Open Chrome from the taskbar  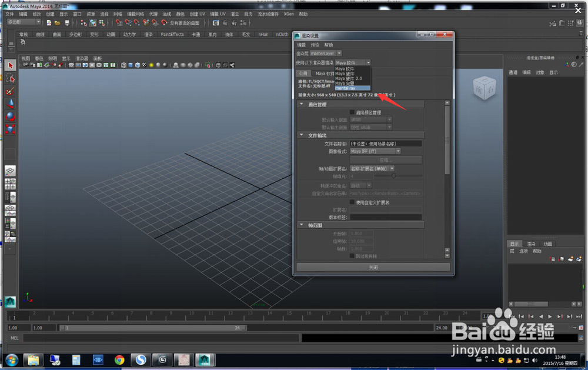tap(119, 360)
